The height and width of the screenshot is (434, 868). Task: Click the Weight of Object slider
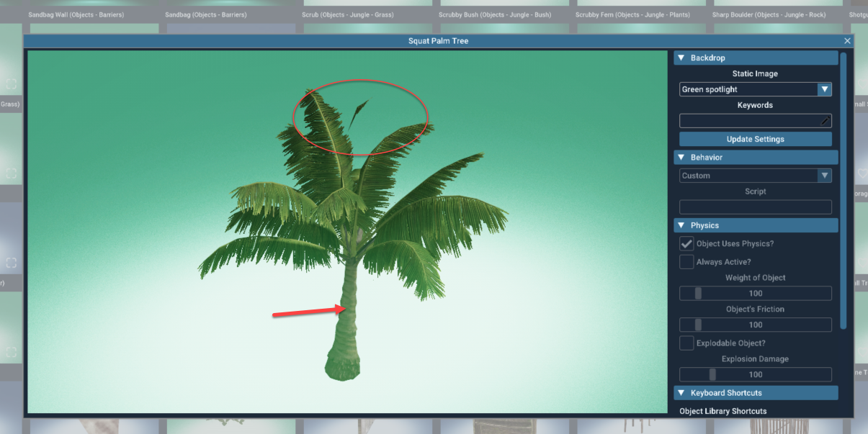coord(756,293)
